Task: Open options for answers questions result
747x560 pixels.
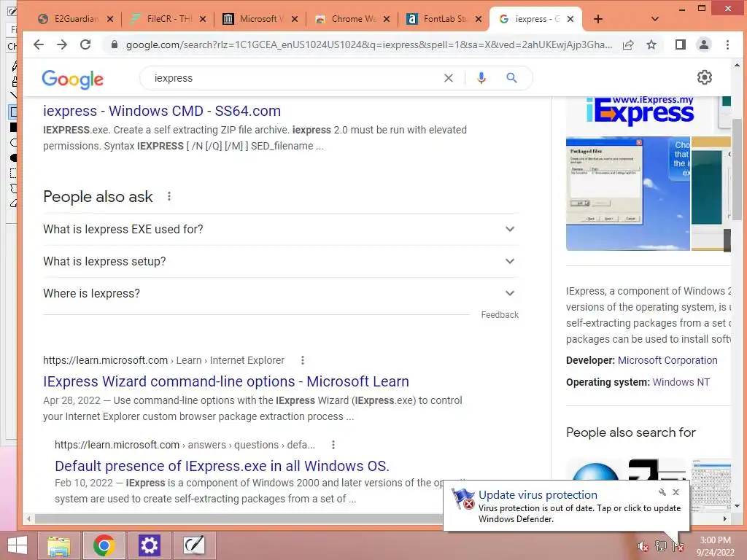Action: tap(333, 445)
